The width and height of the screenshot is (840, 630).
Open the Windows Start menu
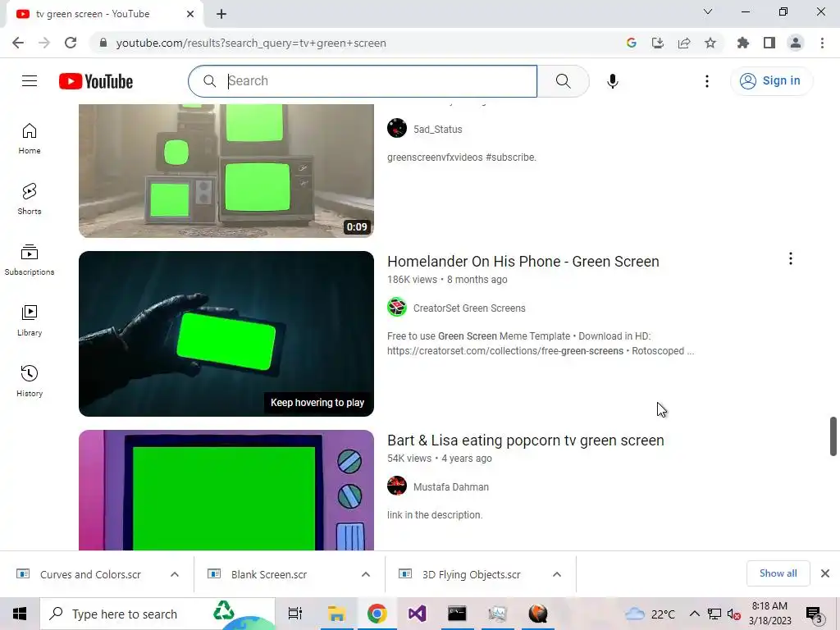(20, 614)
